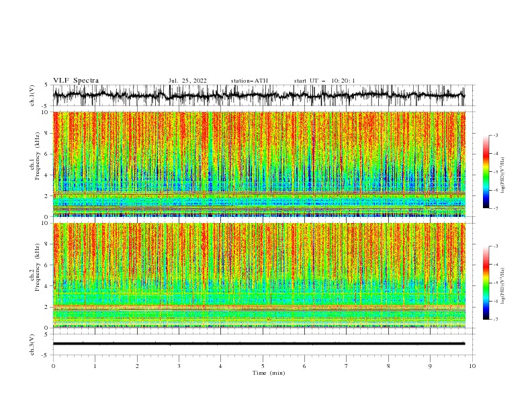Viewport: 532px width, 411px height.
Task: Click the "VLF Spectra" plot title
Action: click(76, 81)
